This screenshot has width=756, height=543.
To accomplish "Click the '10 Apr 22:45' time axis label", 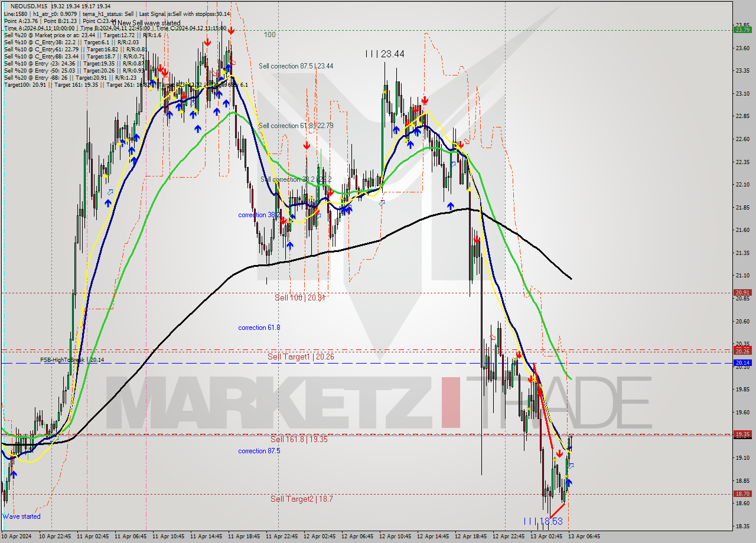I will (56, 537).
